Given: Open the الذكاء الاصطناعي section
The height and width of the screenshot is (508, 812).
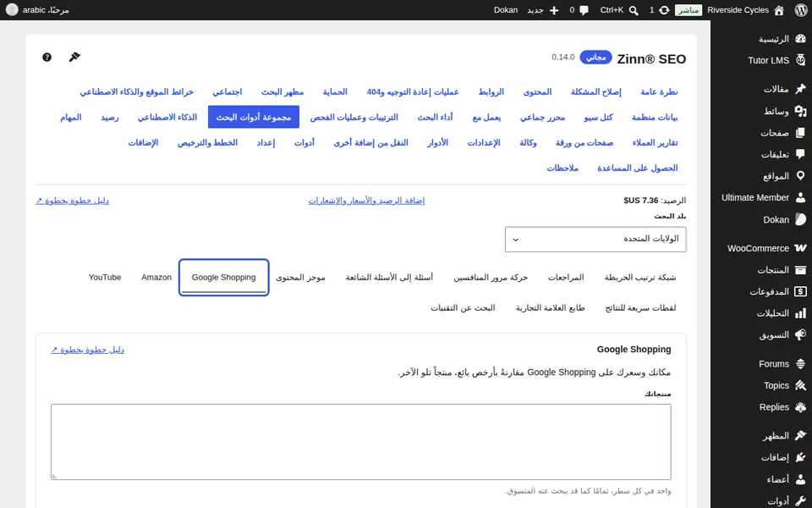Looking at the screenshot, I should 167,117.
